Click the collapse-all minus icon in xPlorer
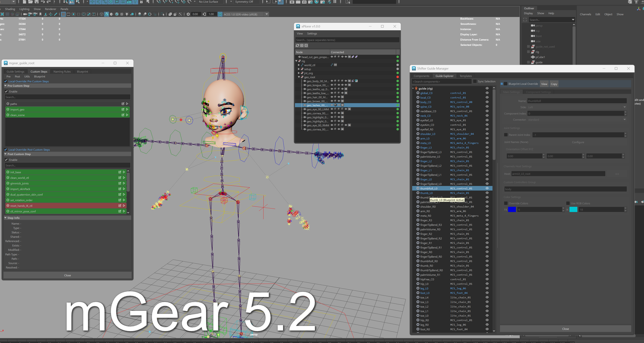This screenshot has width=644, height=343. point(307,45)
